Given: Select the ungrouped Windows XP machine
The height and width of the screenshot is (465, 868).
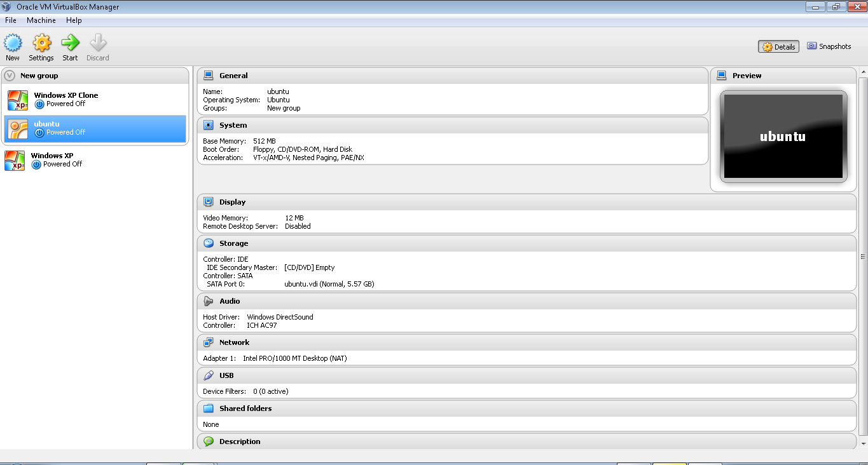Looking at the screenshot, I should coord(95,160).
